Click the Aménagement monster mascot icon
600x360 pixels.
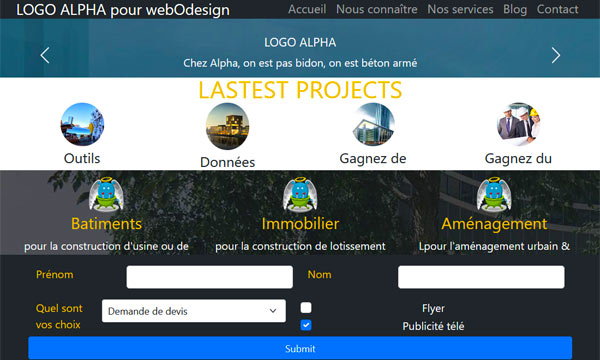(x=494, y=194)
